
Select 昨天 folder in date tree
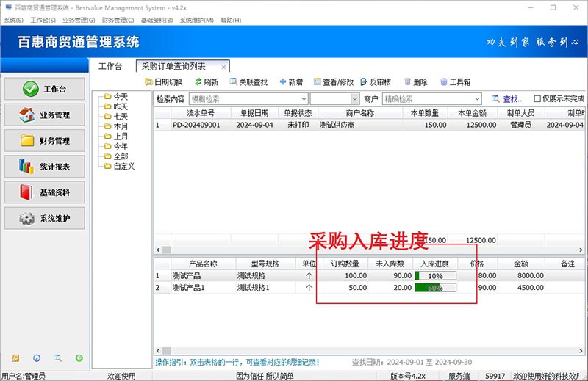tap(116, 106)
